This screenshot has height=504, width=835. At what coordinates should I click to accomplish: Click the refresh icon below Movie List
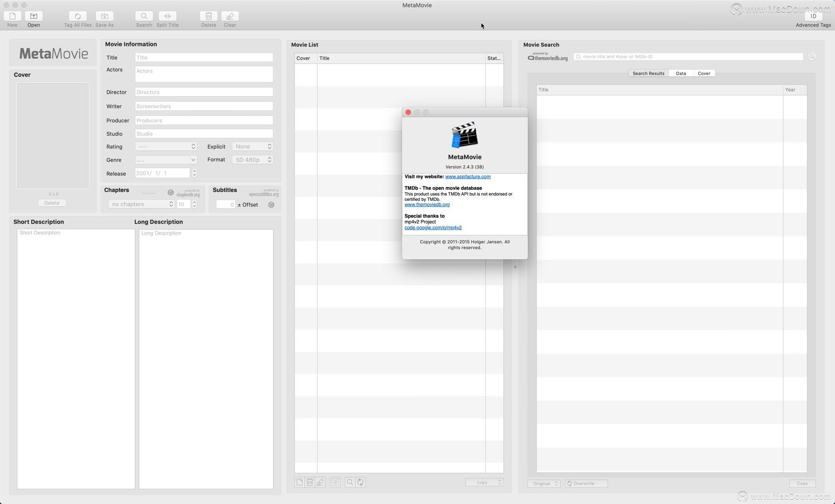(361, 482)
